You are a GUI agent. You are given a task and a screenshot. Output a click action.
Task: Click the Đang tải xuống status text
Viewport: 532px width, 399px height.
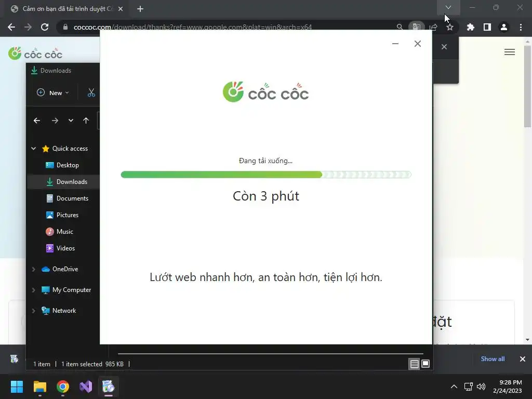click(x=265, y=161)
